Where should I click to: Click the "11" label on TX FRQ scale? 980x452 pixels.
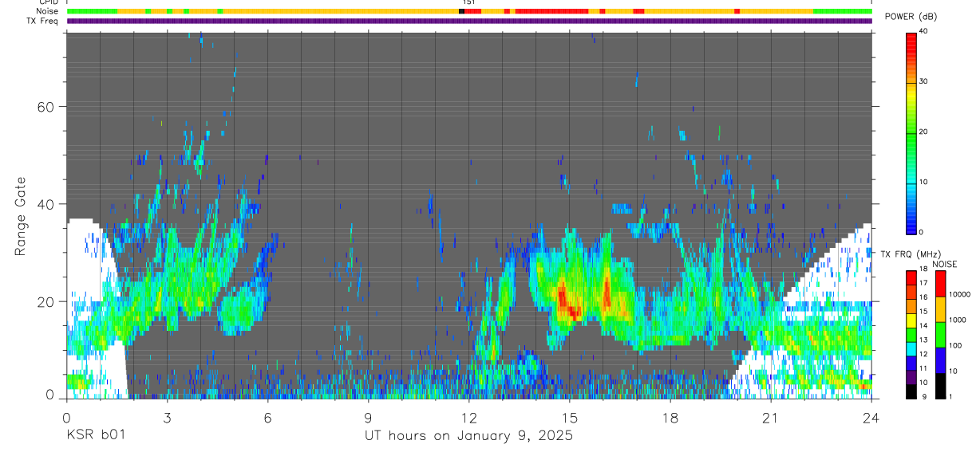pos(924,367)
